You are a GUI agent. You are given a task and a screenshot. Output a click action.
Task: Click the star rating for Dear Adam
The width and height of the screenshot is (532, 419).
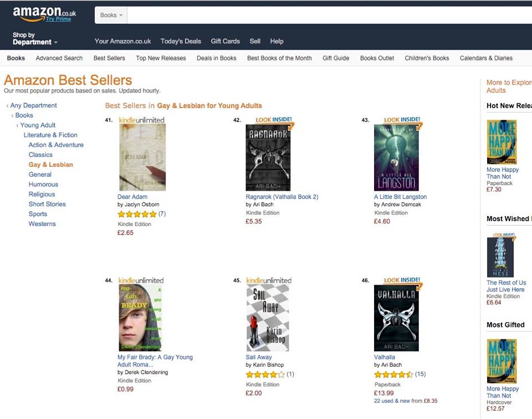pos(137,214)
